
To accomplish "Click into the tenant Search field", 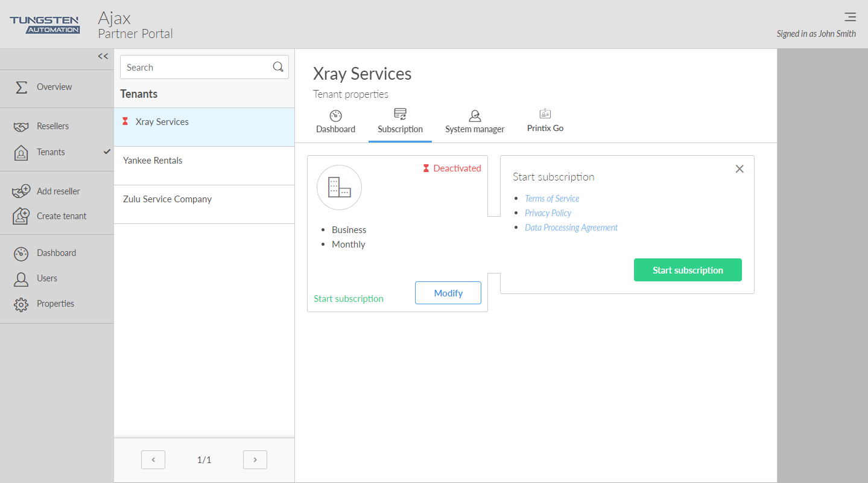I will (x=196, y=67).
